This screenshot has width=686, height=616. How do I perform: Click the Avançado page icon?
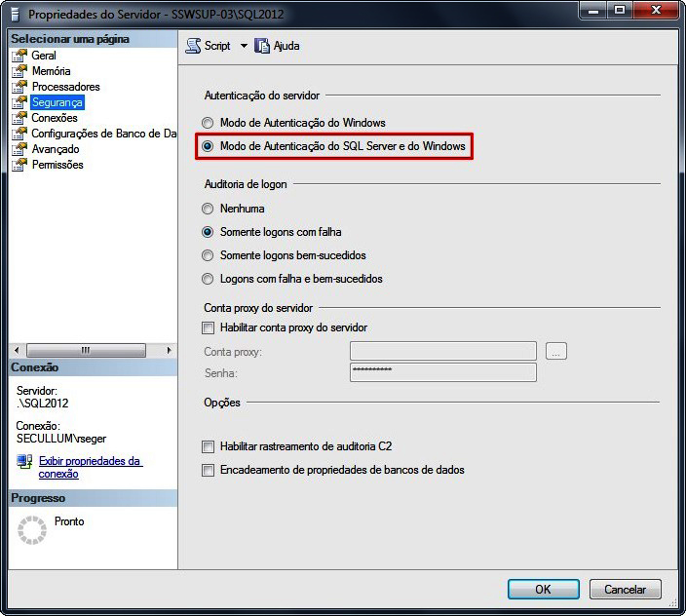(x=19, y=149)
